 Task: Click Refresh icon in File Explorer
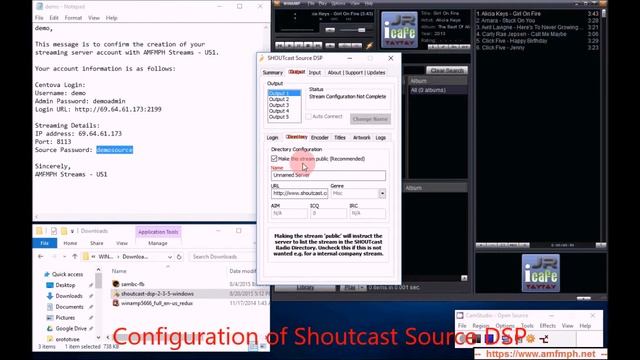tap(179, 257)
